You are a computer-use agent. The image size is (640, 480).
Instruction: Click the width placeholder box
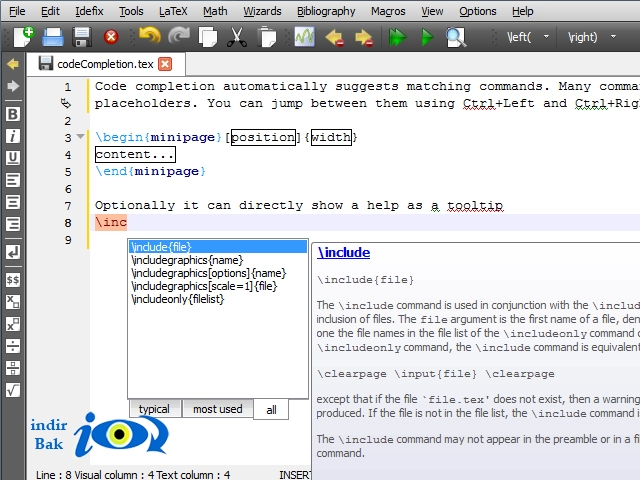tap(331, 137)
